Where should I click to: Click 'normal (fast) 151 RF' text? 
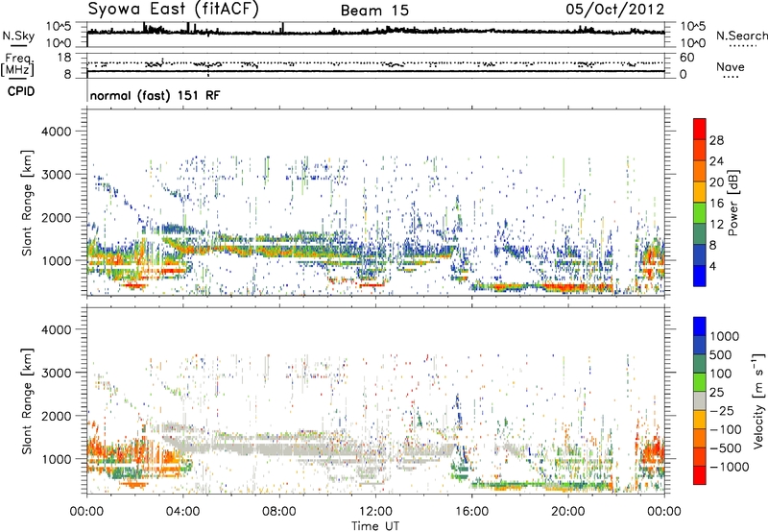(155, 95)
